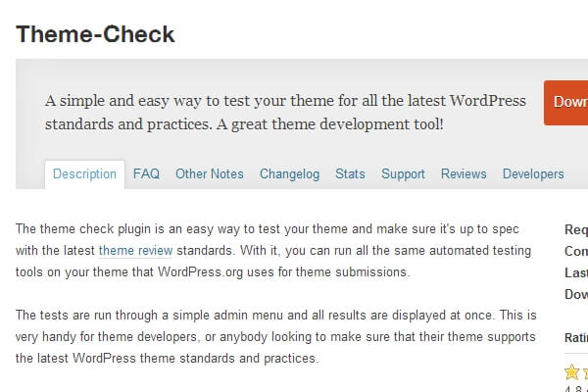Open the Stats tab

tap(350, 174)
